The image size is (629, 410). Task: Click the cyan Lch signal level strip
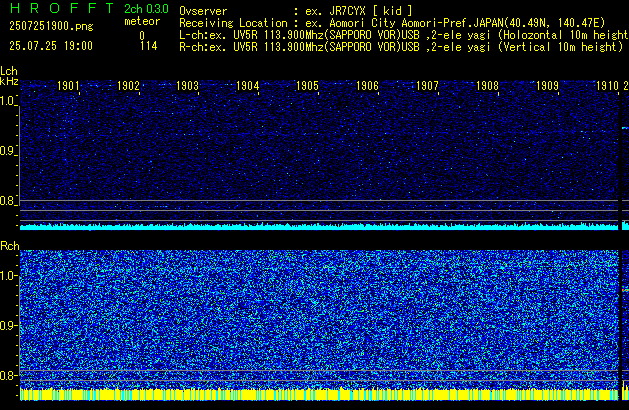tap(319, 227)
